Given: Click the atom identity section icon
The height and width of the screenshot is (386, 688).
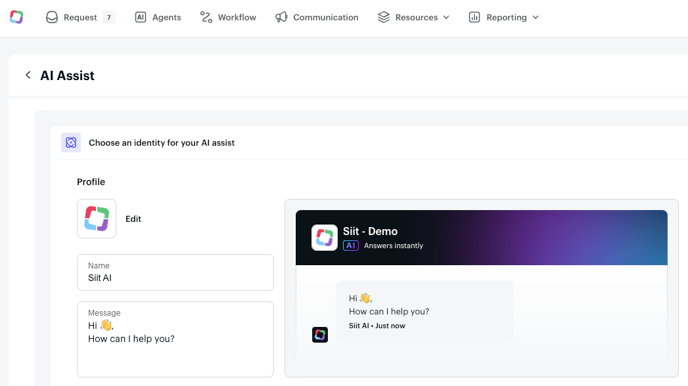Looking at the screenshot, I should (x=71, y=143).
